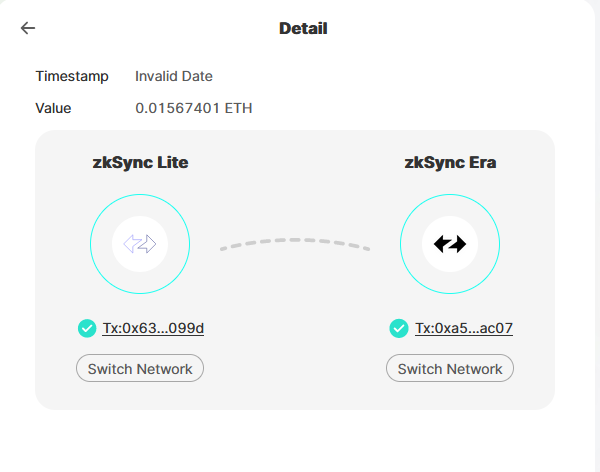
Task: Click the dashed arc between the networks
Action: click(x=295, y=243)
